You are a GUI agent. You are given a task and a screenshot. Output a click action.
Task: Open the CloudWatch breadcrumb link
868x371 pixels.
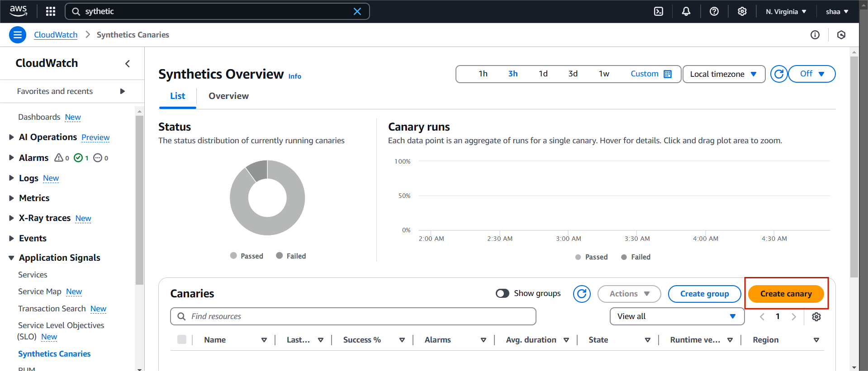[x=56, y=35]
